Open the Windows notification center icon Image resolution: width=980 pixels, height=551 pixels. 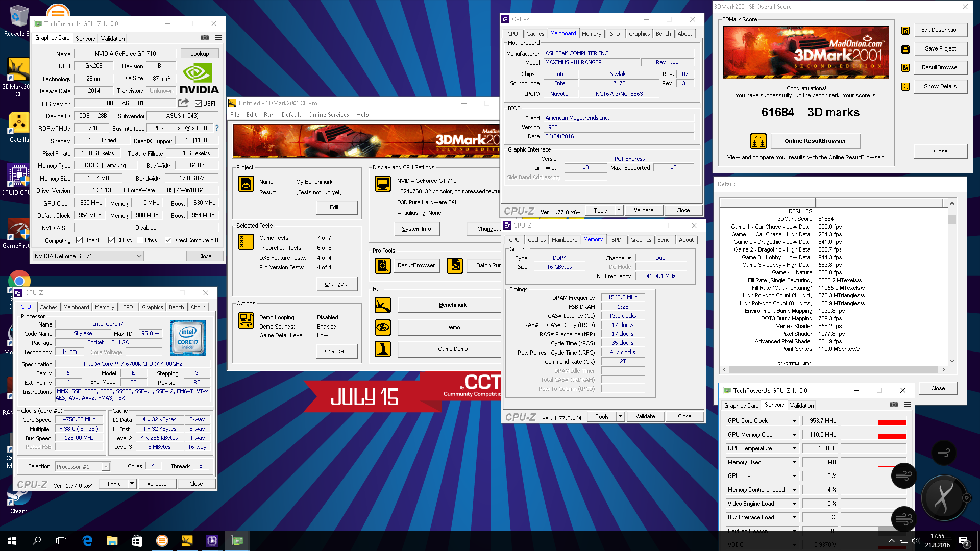964,541
